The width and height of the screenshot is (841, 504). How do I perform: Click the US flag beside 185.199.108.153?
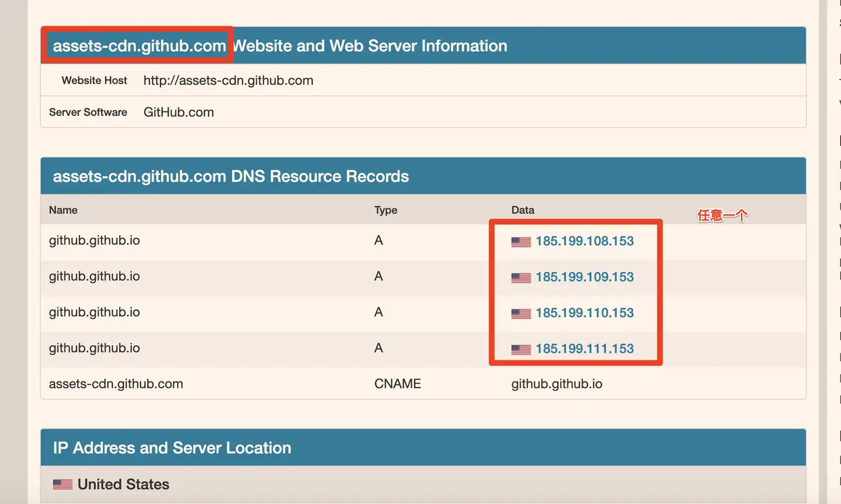(x=521, y=242)
